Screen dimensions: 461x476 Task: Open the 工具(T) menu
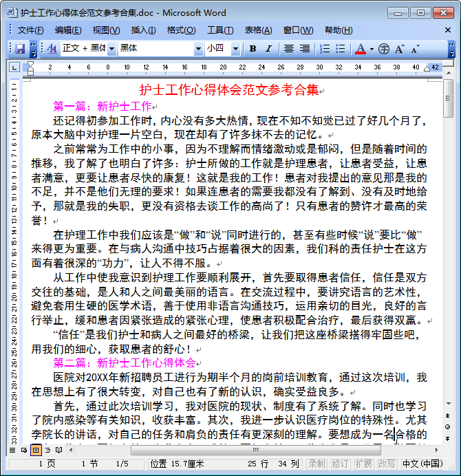click(x=220, y=30)
